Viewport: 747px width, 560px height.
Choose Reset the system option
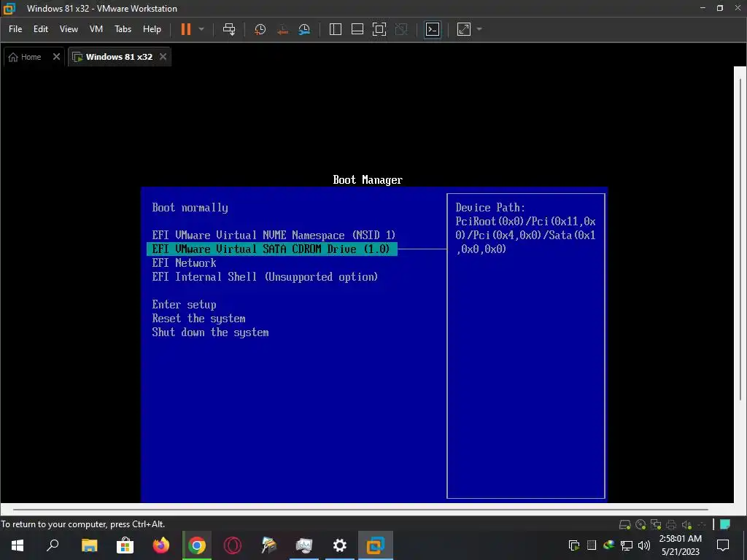198,319
